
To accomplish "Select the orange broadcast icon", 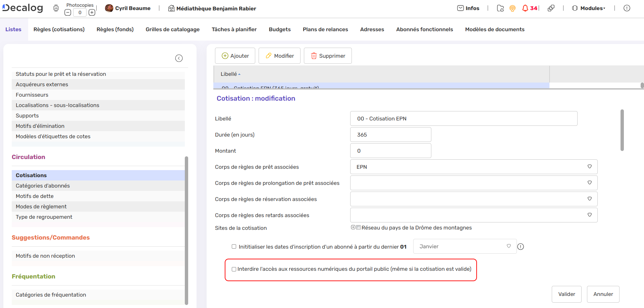I will pos(512,8).
